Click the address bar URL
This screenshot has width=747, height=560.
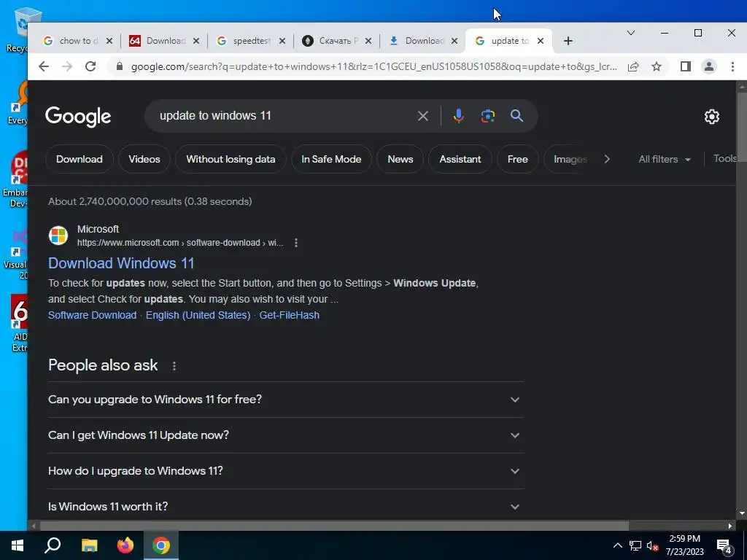[374, 66]
